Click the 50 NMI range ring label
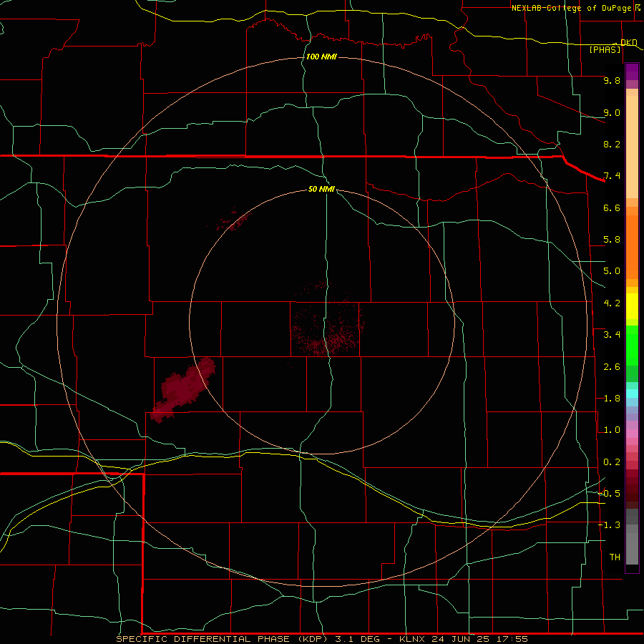644x644 pixels. coord(321,189)
